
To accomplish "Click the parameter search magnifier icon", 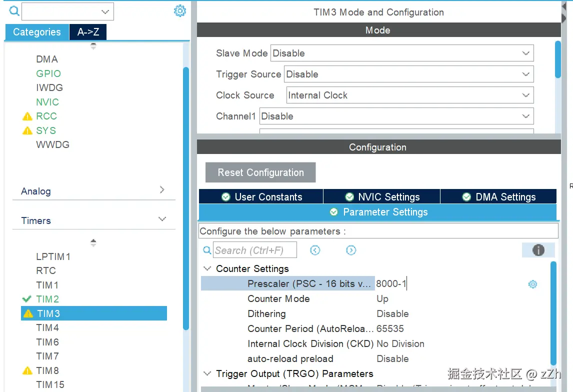I will pos(207,250).
